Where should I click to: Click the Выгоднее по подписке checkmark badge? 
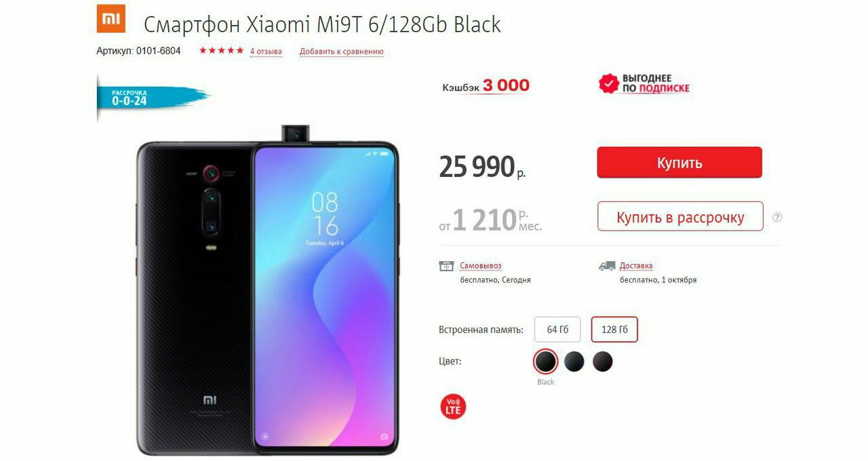[644, 83]
